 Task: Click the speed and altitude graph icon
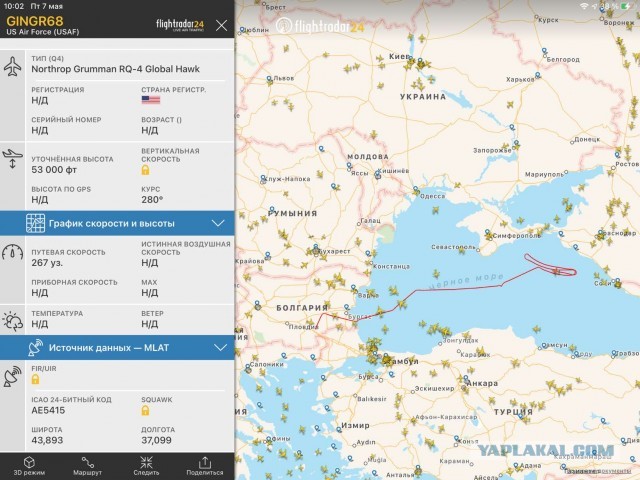(36, 223)
